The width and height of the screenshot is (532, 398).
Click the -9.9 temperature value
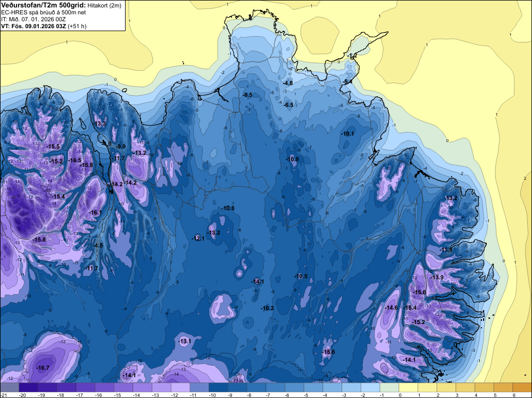121,146
